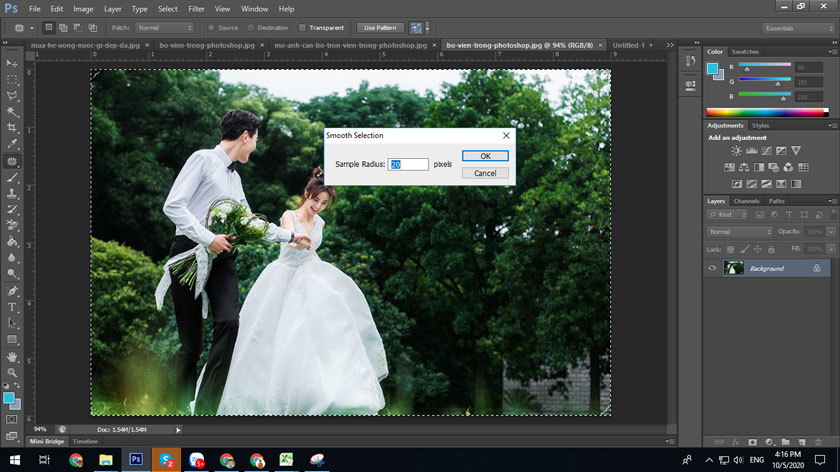Screen dimensions: 840x472
Task: Hide the Background layer eye icon
Action: (712, 268)
